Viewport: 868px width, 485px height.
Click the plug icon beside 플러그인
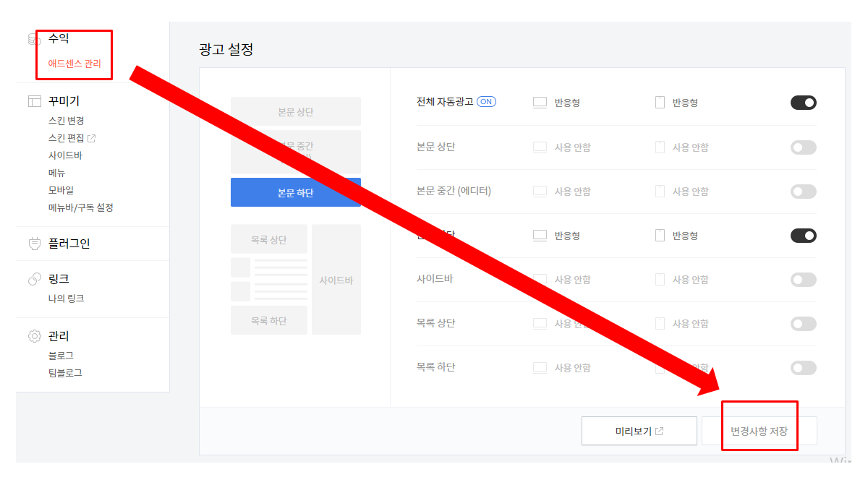pos(33,244)
